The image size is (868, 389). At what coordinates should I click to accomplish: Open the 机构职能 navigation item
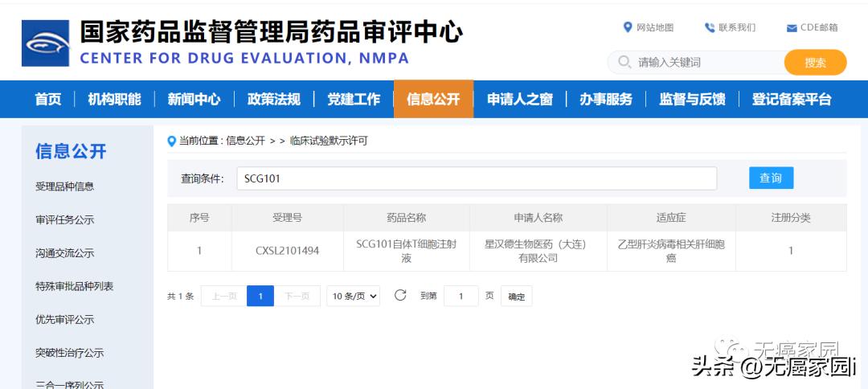click(x=115, y=100)
